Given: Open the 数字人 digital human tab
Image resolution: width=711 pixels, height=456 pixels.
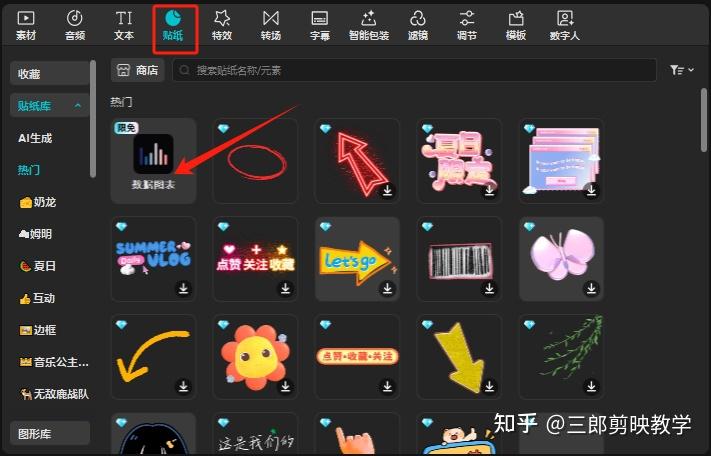Looking at the screenshot, I should (x=565, y=26).
